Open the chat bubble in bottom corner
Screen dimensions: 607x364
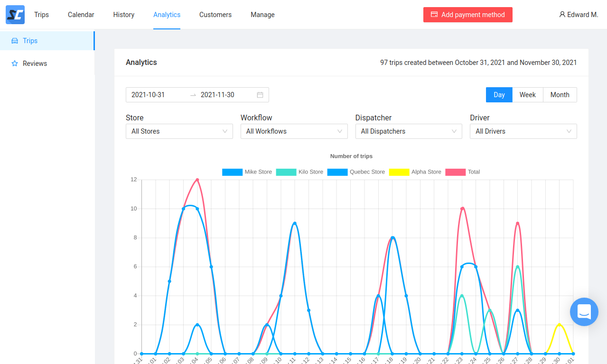click(584, 312)
